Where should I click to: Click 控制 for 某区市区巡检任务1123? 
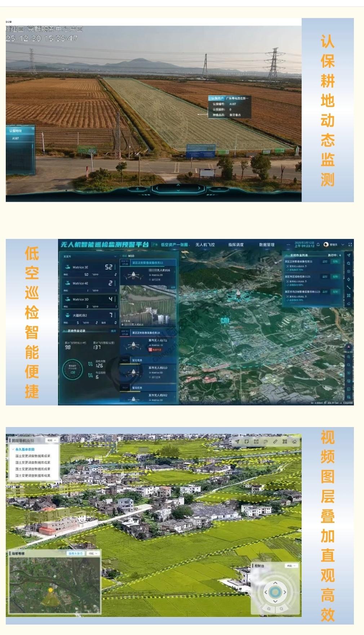[x=336, y=276]
